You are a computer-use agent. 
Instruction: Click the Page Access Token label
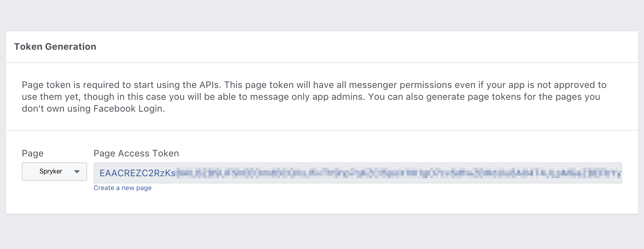click(x=136, y=153)
